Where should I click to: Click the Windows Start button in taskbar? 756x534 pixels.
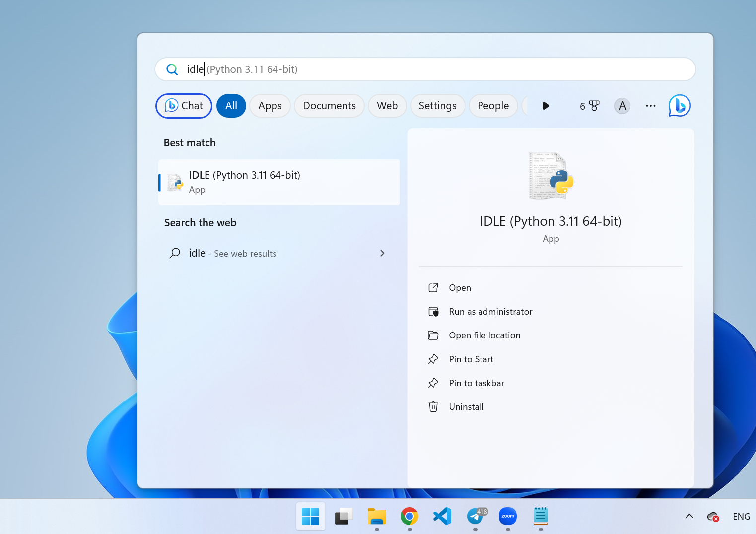pos(310,517)
